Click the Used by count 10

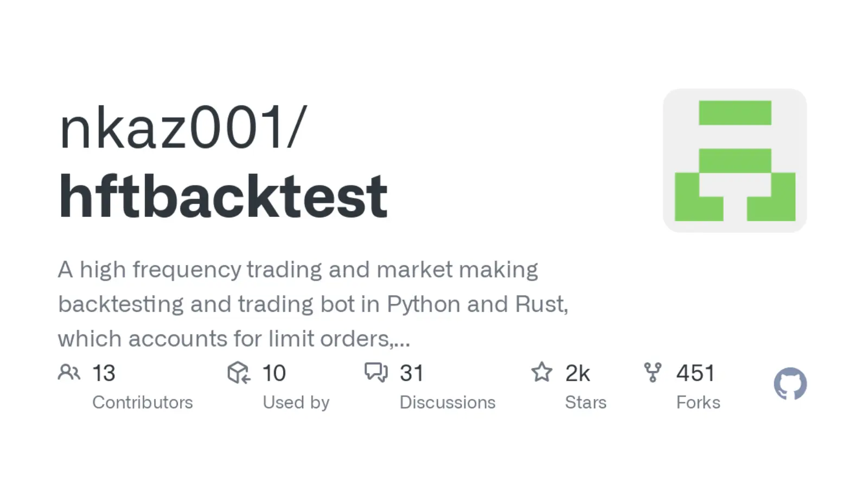(x=274, y=373)
